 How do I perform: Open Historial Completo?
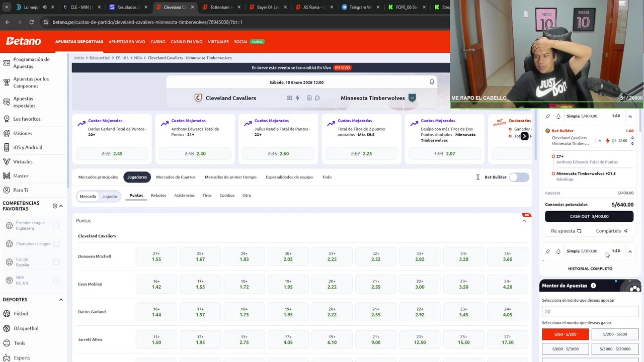point(590,268)
